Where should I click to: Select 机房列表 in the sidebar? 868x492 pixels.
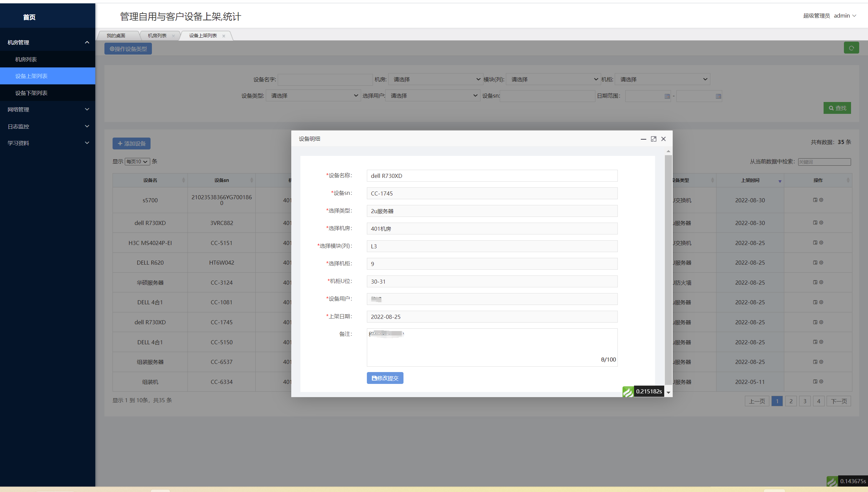(47, 59)
